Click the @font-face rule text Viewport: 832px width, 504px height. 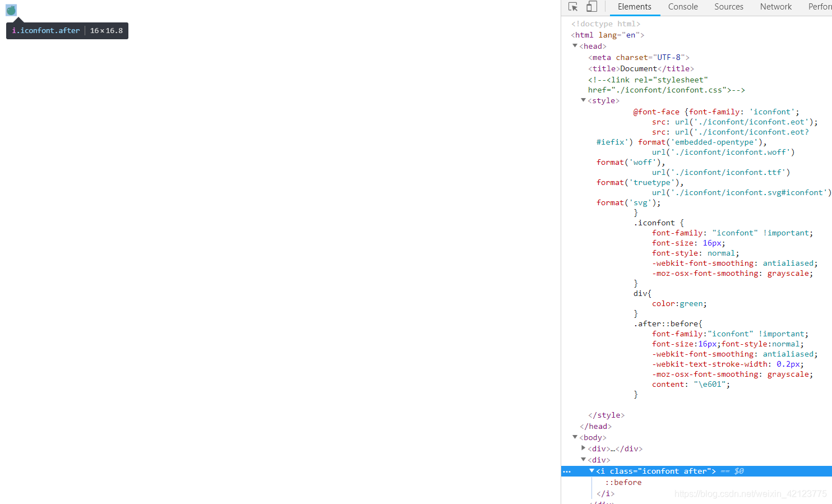717,112
